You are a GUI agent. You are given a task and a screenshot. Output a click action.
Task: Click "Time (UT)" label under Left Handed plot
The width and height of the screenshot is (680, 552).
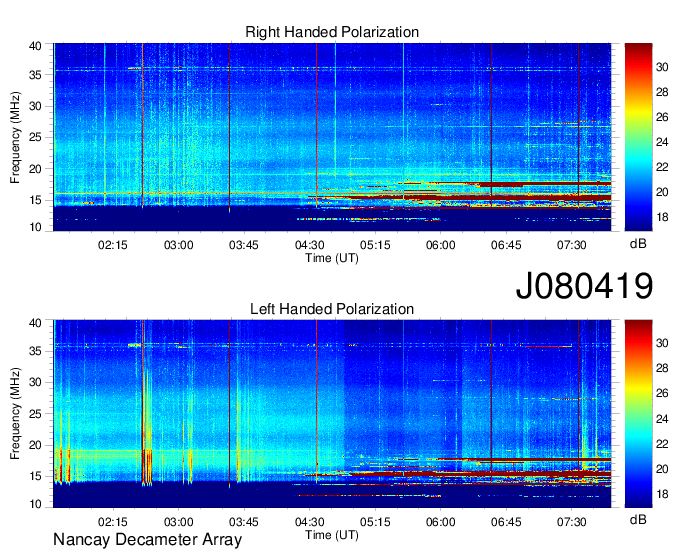332,535
